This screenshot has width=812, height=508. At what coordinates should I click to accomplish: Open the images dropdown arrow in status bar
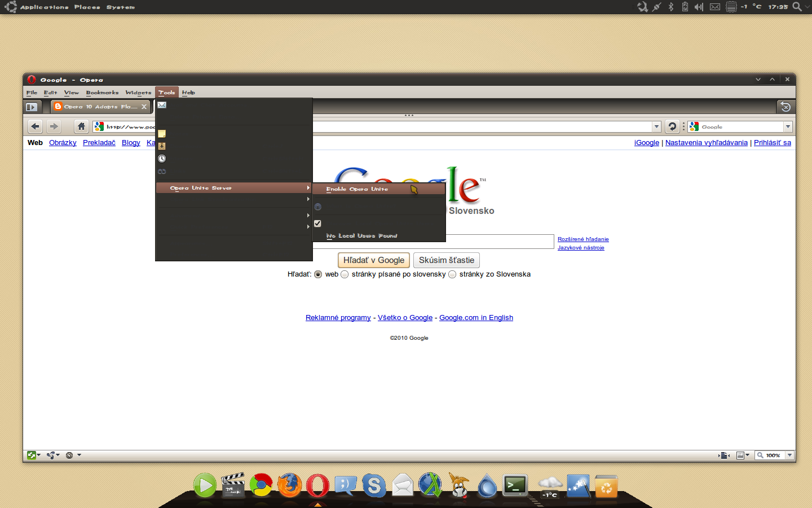pos(748,456)
